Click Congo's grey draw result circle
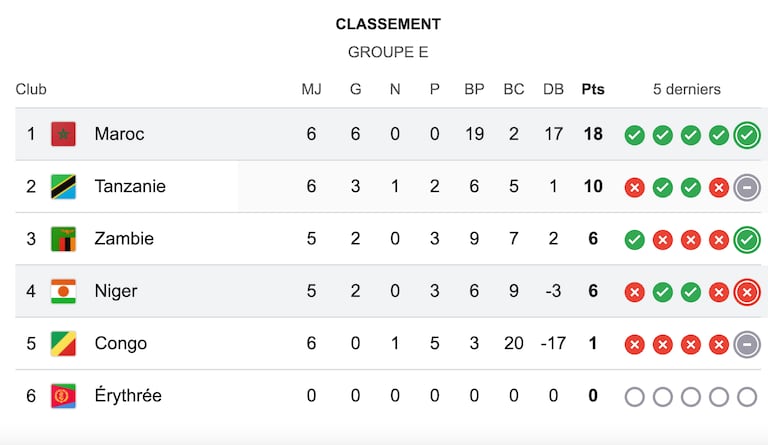Viewport: 768px width, 445px height. pyautogui.click(x=747, y=345)
